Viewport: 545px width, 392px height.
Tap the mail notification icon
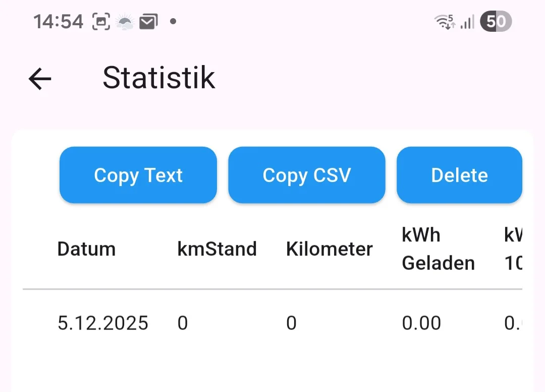click(x=148, y=22)
